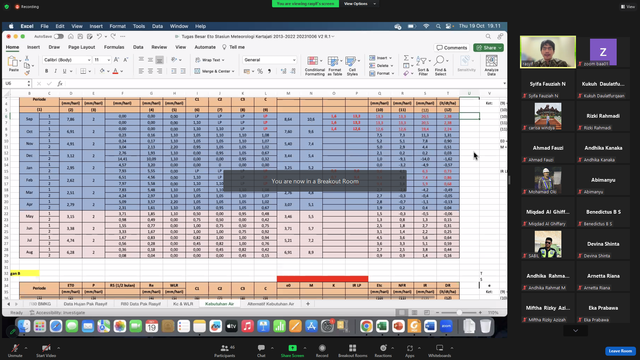
Task: Add a new sheet with the plus button
Action: pyautogui.click(x=308, y=304)
